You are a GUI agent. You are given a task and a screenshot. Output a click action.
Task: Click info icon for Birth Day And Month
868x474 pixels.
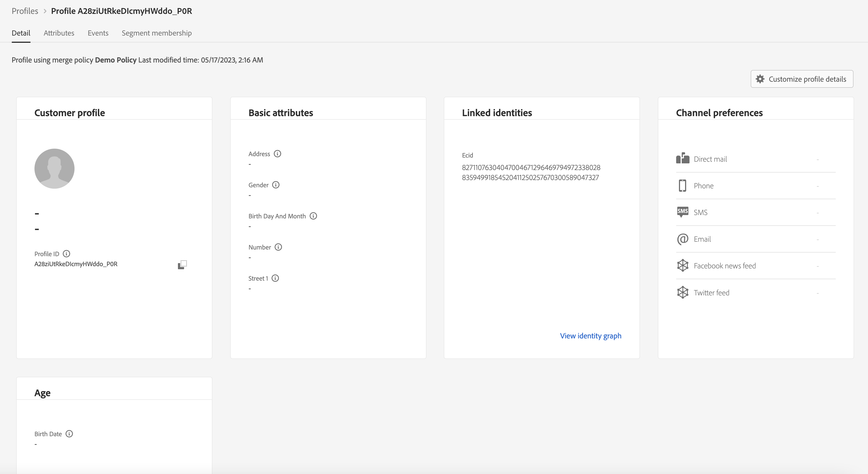click(x=313, y=216)
